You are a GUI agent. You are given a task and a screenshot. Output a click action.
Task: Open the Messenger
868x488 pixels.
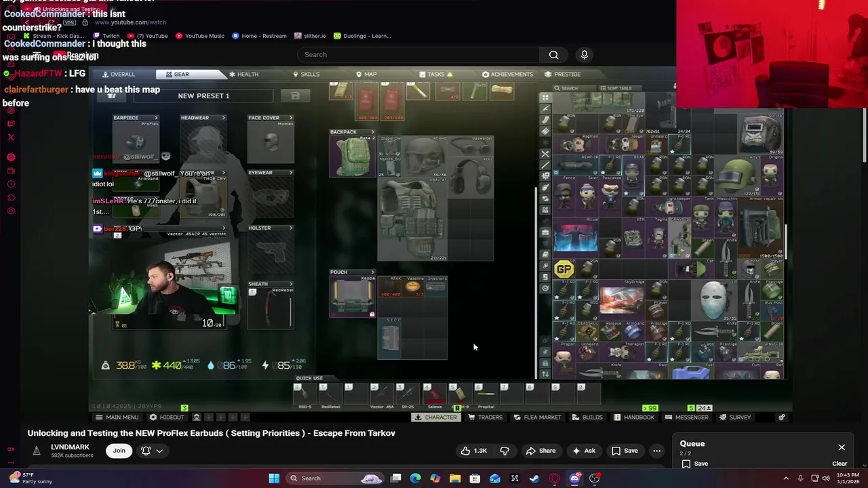coord(686,418)
